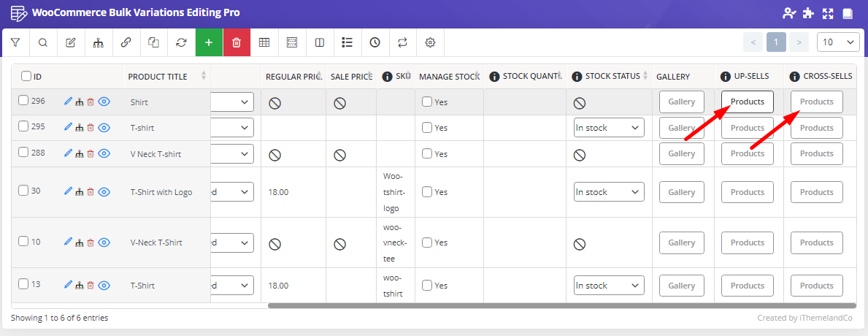Select row checkbox for ID 296
Image resolution: width=868 pixels, height=336 pixels.
pyautogui.click(x=23, y=100)
